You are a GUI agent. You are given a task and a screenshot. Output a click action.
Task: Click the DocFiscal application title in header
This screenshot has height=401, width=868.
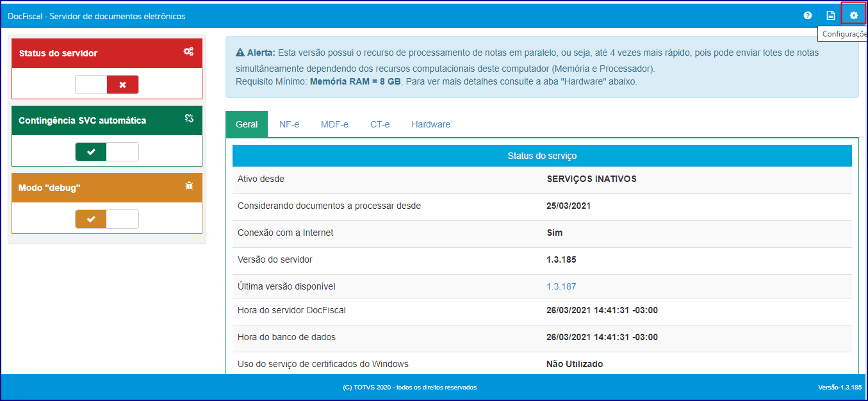97,16
